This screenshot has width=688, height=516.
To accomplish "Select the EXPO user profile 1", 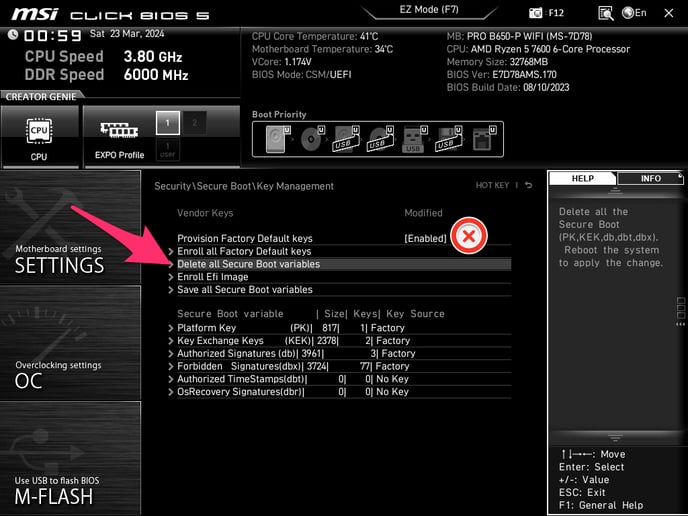I will (168, 149).
